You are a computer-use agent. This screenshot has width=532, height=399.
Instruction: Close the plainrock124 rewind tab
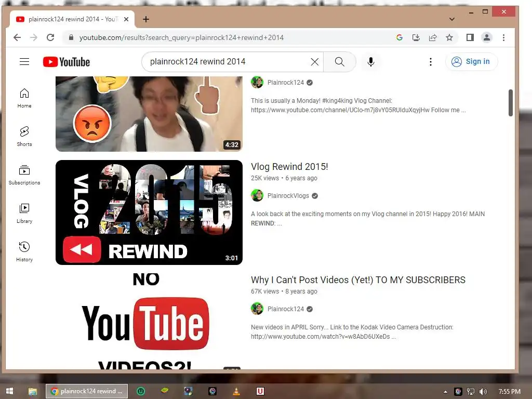[126, 19]
